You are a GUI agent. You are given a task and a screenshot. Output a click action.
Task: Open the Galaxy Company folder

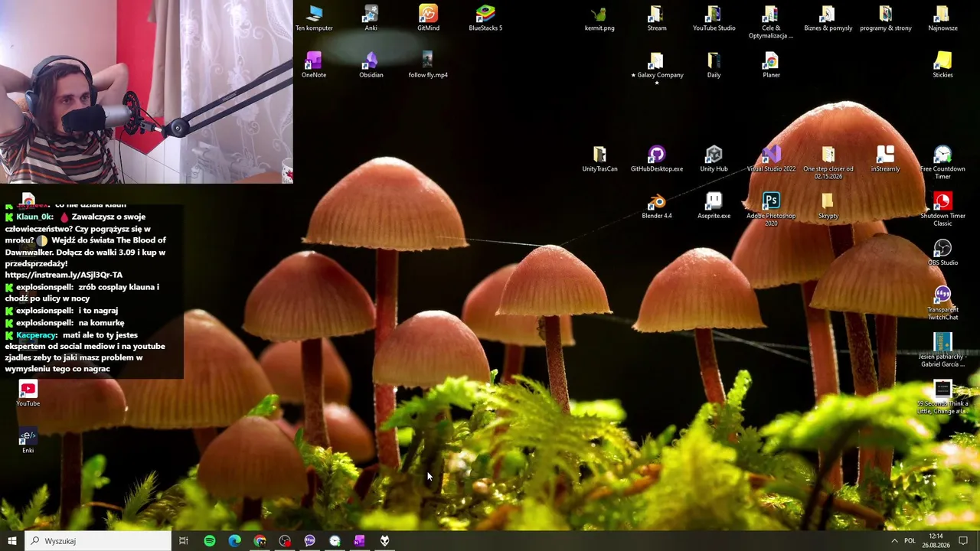[656, 67]
